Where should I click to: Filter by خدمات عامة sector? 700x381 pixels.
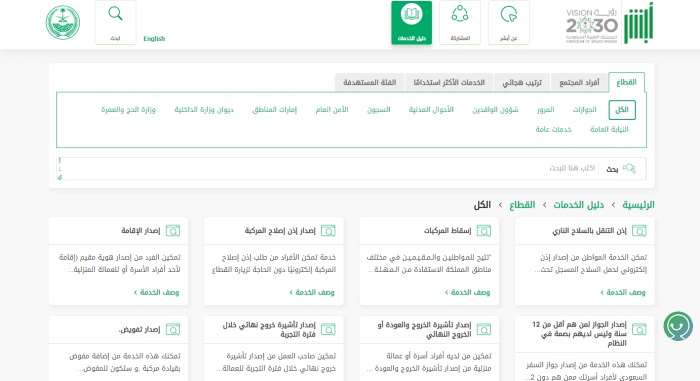coord(553,130)
